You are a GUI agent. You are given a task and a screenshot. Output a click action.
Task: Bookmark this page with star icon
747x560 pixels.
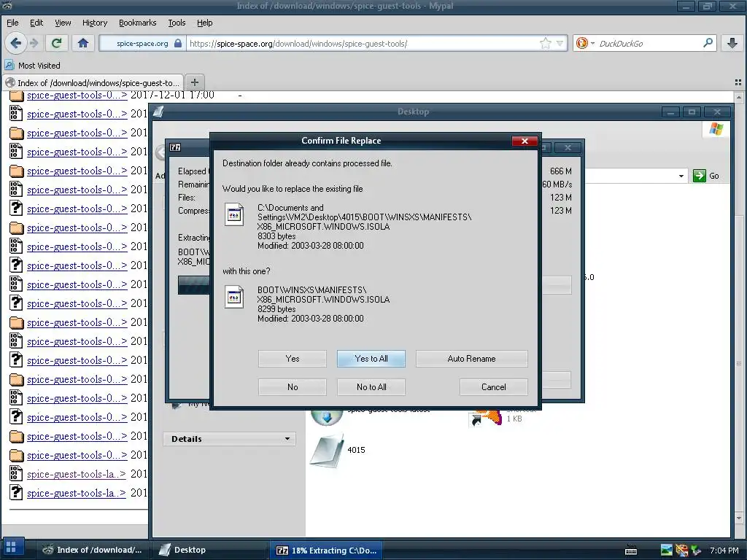[545, 43]
